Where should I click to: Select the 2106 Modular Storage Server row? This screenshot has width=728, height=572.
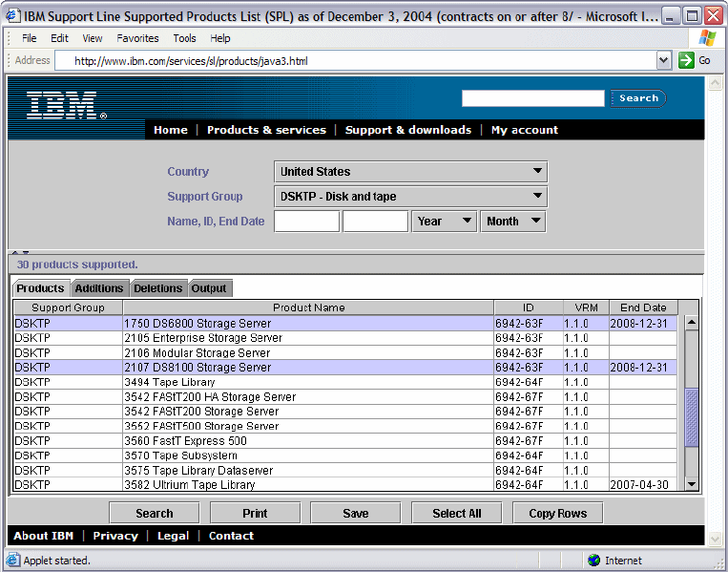tap(345, 352)
